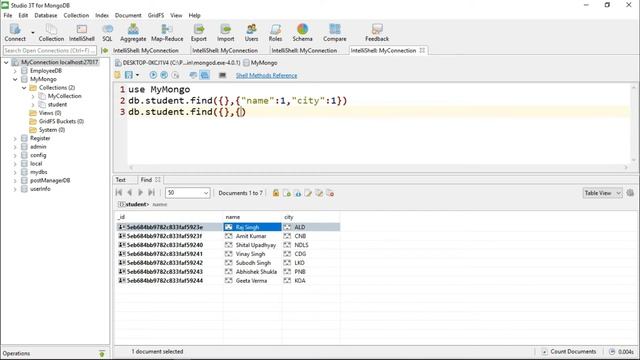Click the results settings gear icon

click(x=630, y=193)
